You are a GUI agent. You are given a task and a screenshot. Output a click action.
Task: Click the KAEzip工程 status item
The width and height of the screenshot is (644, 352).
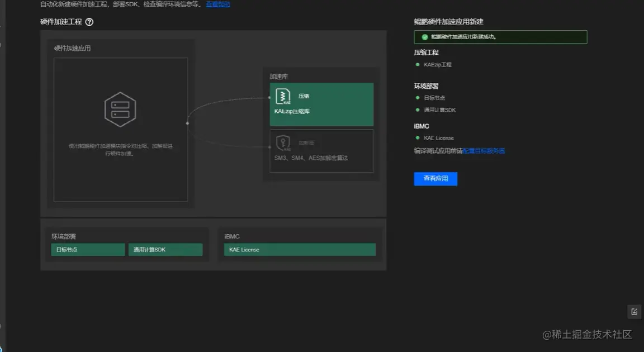point(437,64)
